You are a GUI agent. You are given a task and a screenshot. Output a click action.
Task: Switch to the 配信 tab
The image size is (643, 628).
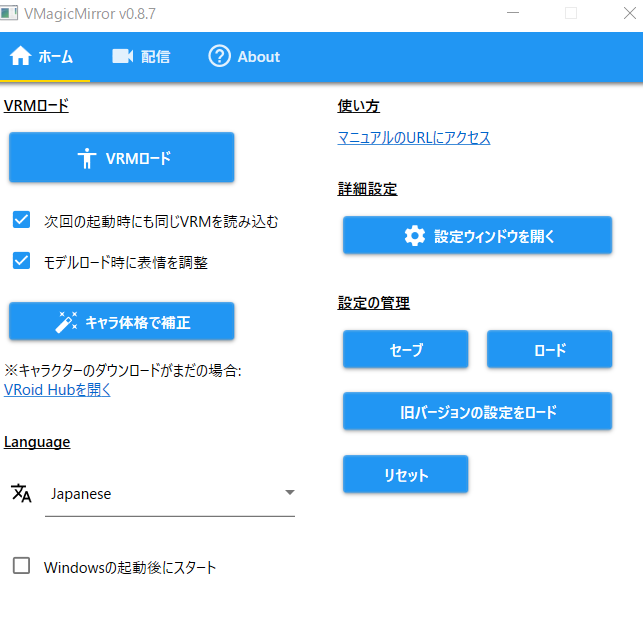click(x=141, y=57)
